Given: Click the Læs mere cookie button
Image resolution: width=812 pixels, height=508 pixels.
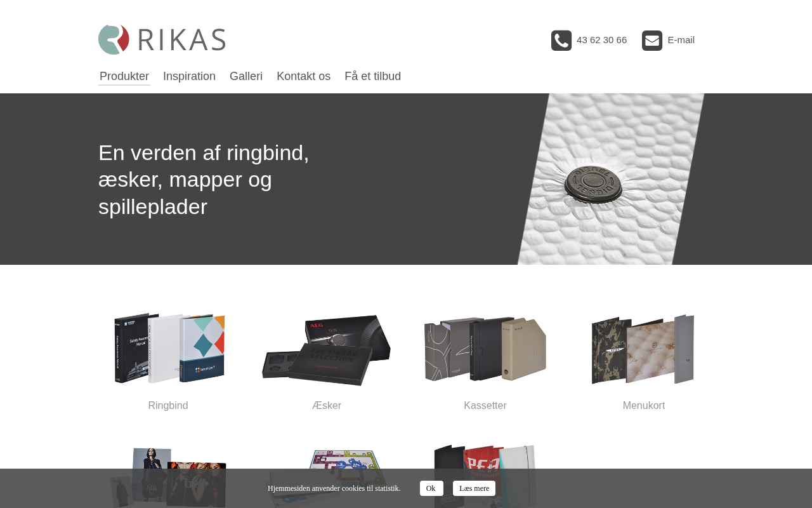Looking at the screenshot, I should click(474, 488).
